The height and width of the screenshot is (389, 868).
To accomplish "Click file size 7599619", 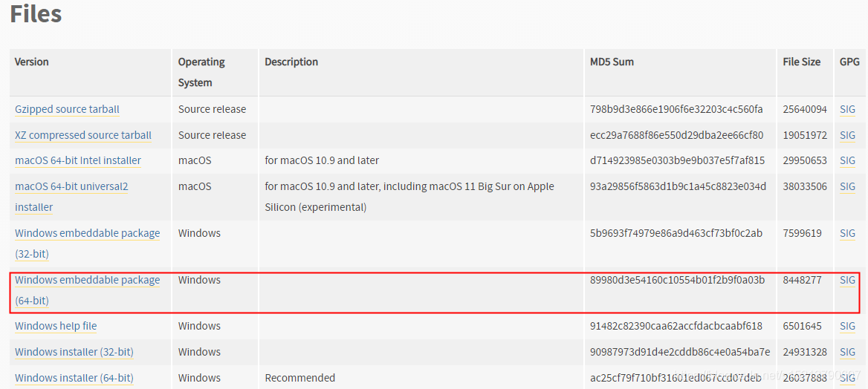I will point(802,234).
